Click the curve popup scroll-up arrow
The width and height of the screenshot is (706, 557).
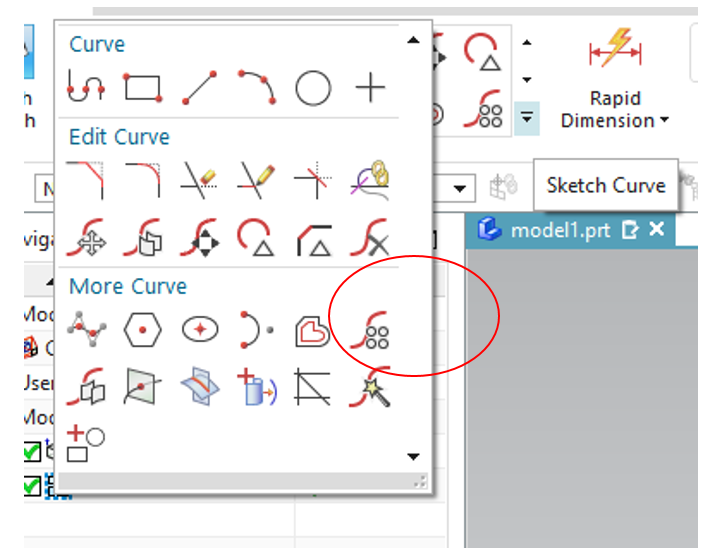click(413, 40)
